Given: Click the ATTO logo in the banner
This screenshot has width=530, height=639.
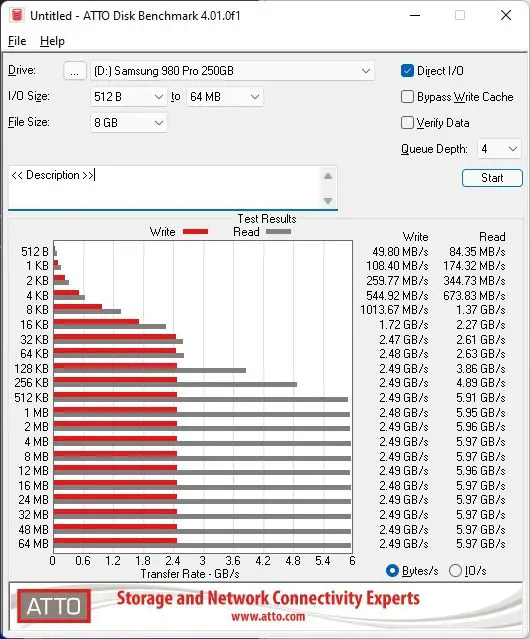Looking at the screenshot, I should click(x=54, y=606).
